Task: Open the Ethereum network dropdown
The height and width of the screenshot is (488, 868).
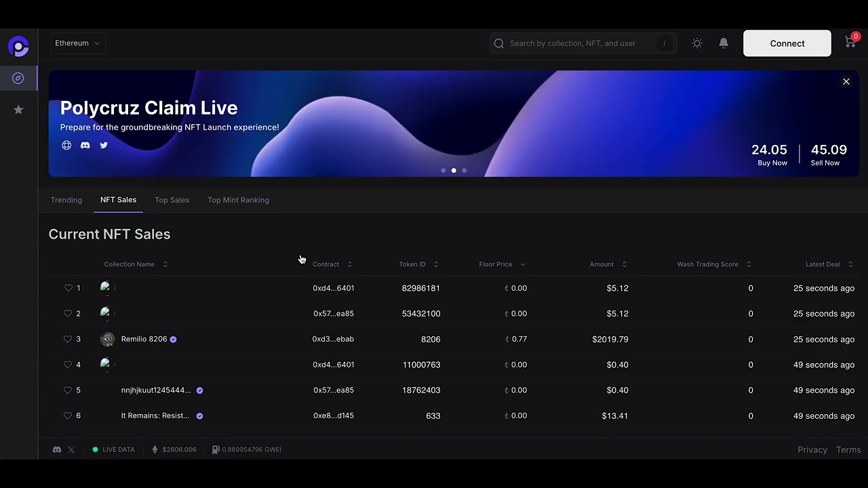Action: (x=77, y=43)
